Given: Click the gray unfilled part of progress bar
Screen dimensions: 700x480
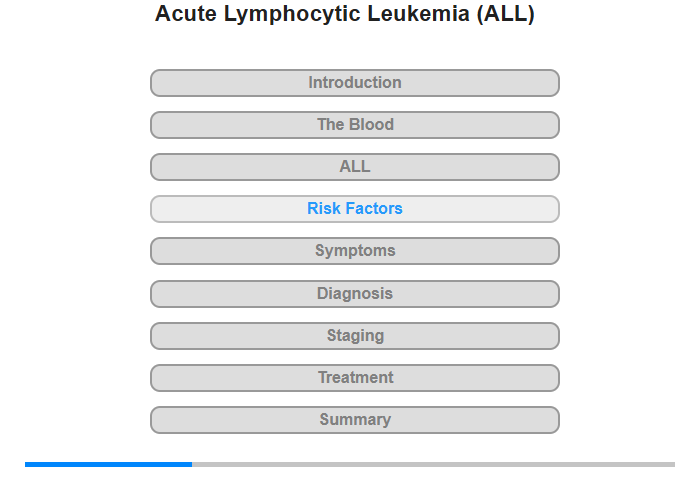Looking at the screenshot, I should pos(433,464).
